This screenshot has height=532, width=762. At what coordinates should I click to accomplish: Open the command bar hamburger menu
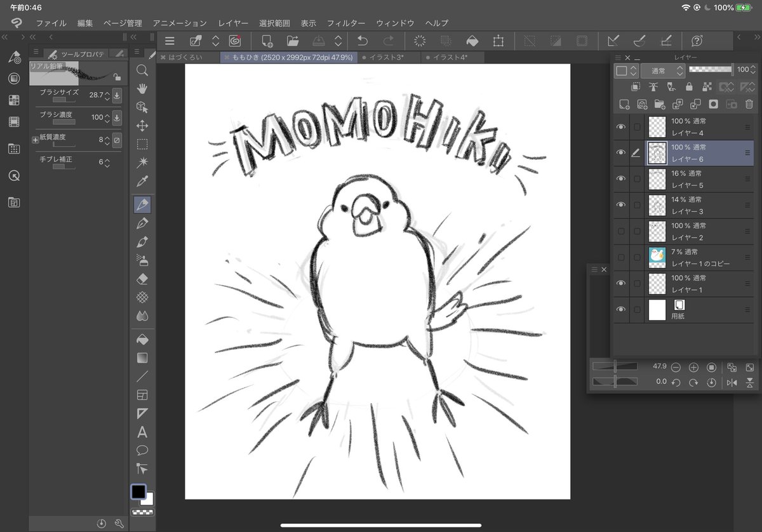(170, 41)
